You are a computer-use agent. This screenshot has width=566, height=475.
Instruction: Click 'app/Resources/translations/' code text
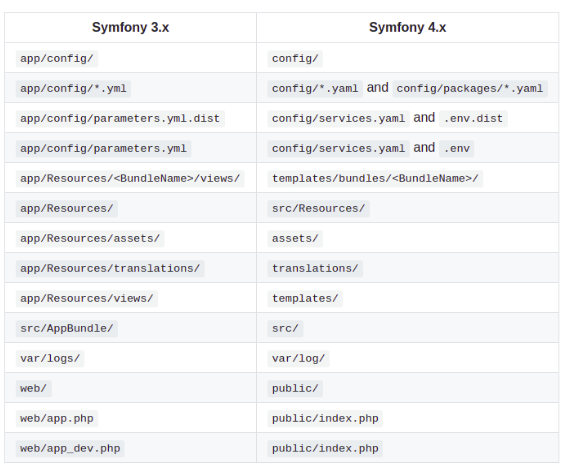click(110, 268)
